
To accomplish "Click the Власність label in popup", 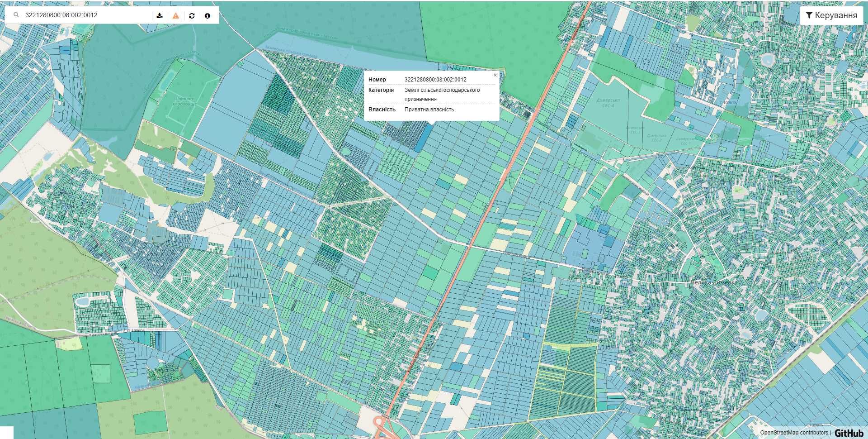I will [x=382, y=110].
